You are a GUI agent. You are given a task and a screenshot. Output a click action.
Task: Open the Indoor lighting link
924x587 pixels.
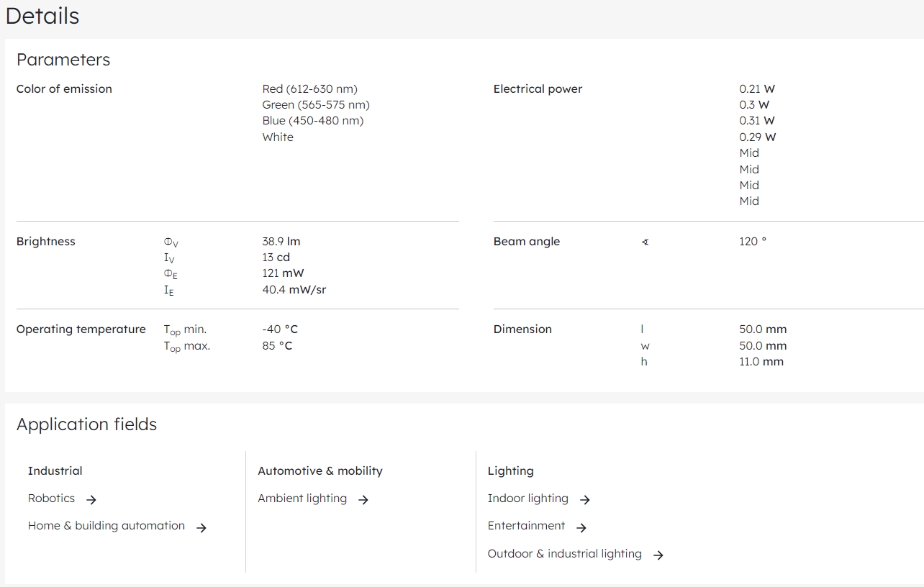point(527,499)
